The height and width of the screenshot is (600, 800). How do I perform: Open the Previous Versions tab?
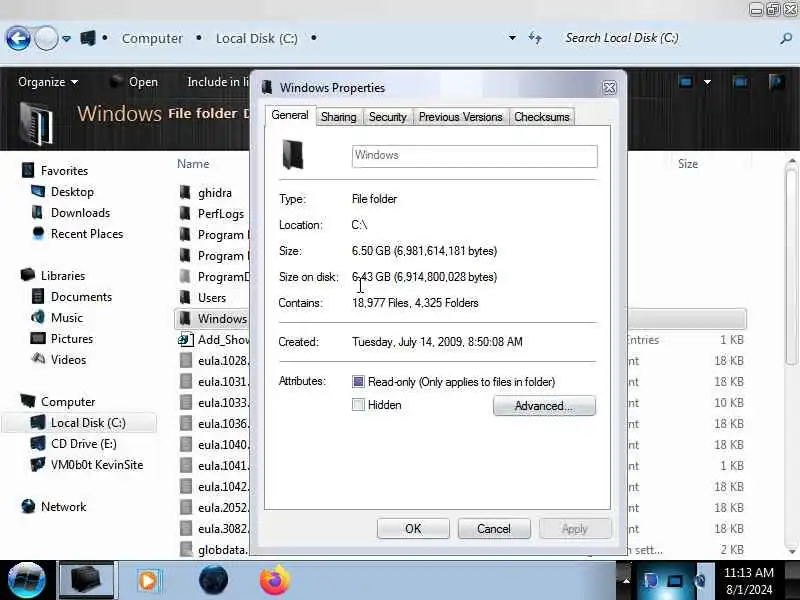461,117
